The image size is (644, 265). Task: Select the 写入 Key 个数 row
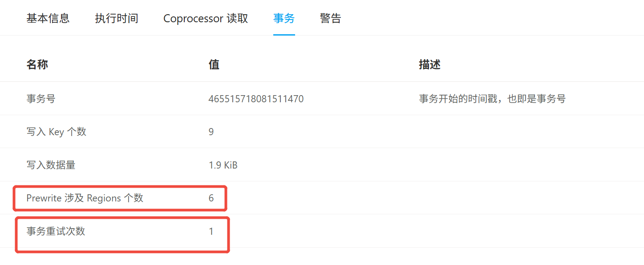click(322, 132)
